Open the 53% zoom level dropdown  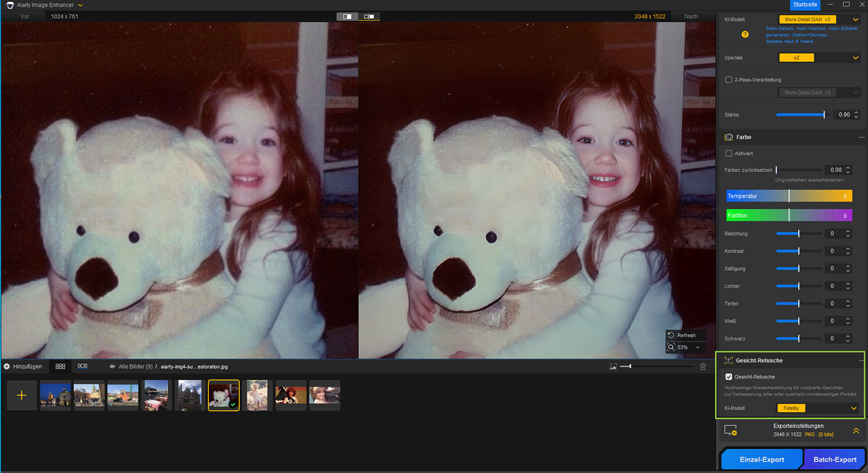tap(698, 347)
